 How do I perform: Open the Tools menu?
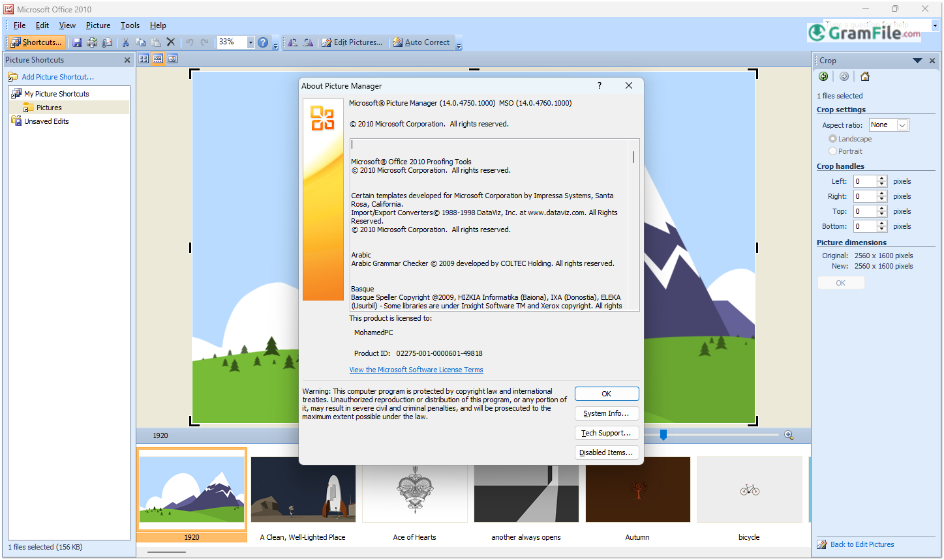pyautogui.click(x=130, y=25)
